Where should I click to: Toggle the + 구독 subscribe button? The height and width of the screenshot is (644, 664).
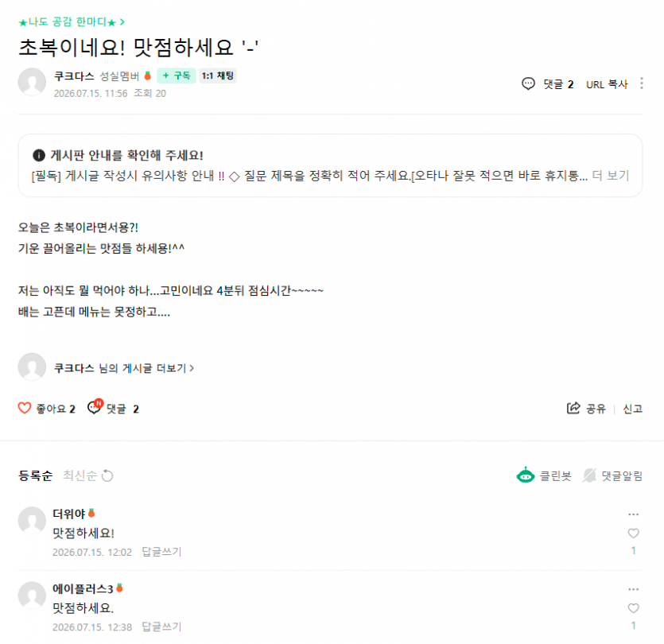[177, 76]
